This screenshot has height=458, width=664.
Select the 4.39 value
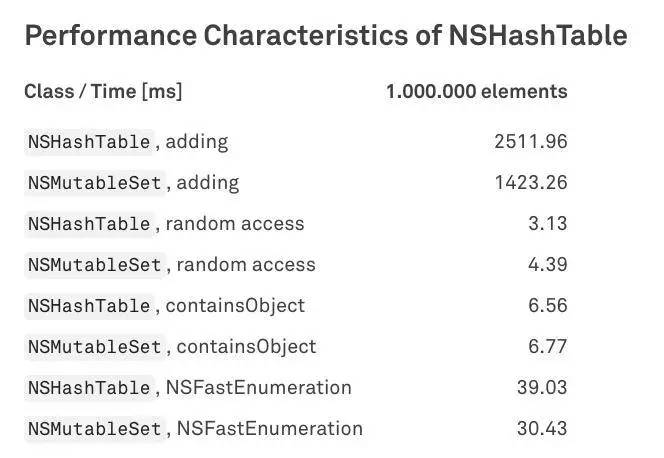pyautogui.click(x=547, y=265)
